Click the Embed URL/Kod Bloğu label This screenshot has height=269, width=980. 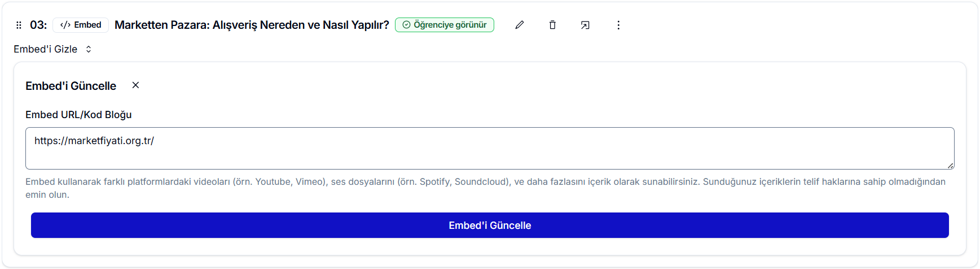point(78,115)
